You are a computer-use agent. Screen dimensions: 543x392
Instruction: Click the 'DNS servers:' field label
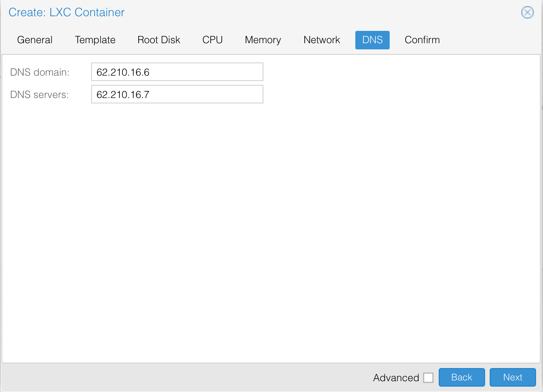click(39, 95)
